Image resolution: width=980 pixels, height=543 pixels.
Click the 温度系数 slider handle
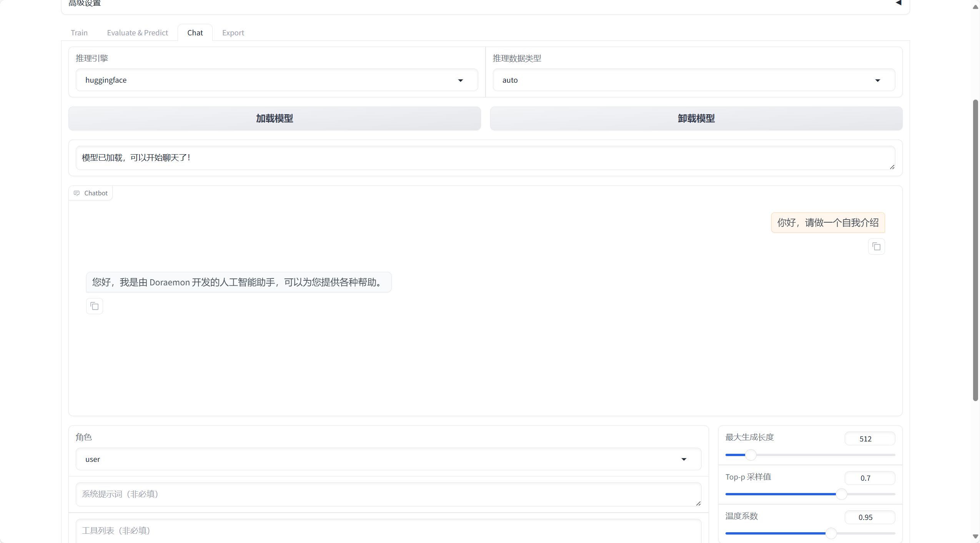click(x=831, y=533)
